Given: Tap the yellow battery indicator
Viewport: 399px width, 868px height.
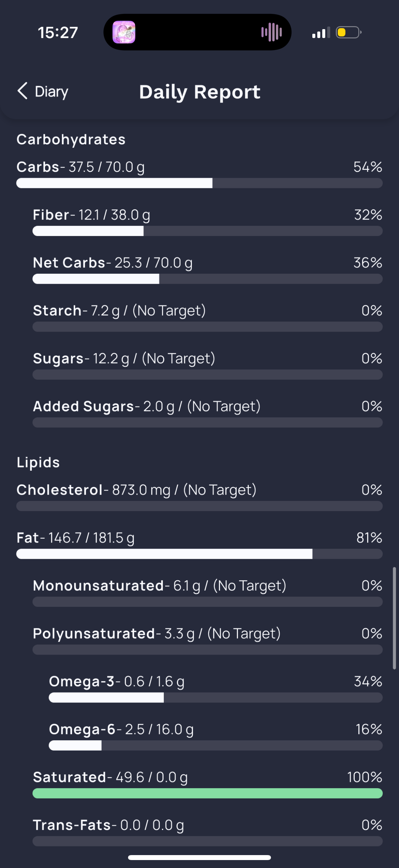Looking at the screenshot, I should coord(348,32).
